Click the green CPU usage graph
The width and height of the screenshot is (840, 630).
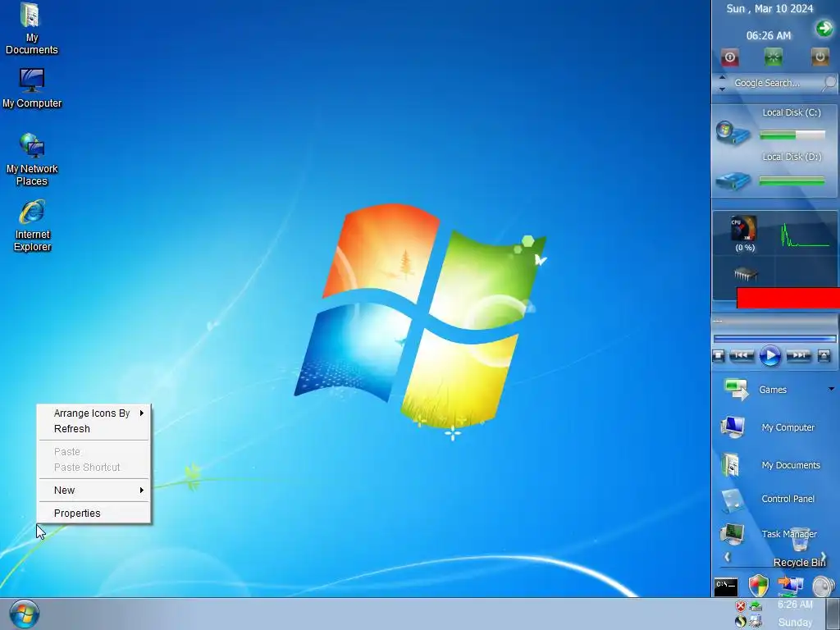[805, 235]
